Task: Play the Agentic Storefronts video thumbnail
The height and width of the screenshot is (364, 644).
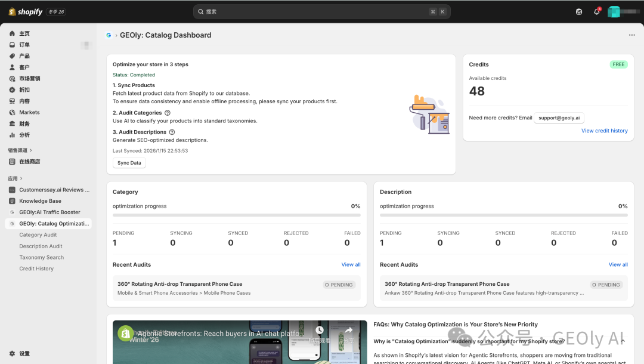Action: tap(240, 343)
